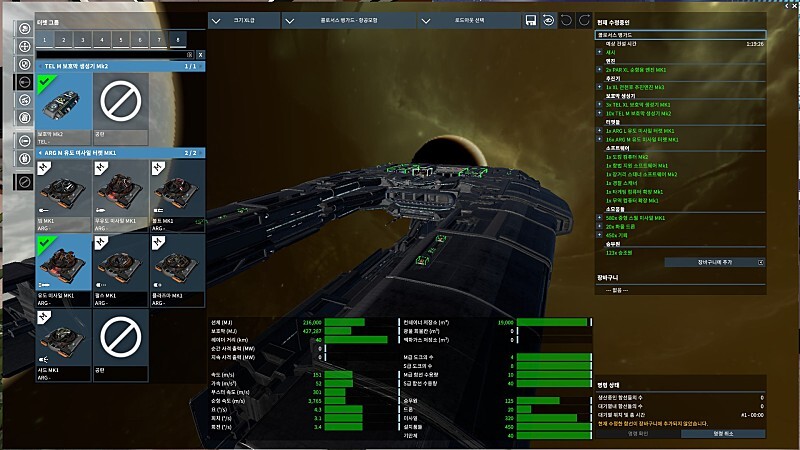Expand the 10x TEL M shield generator row
Image resolution: width=800 pixels, height=450 pixels.
[599, 113]
